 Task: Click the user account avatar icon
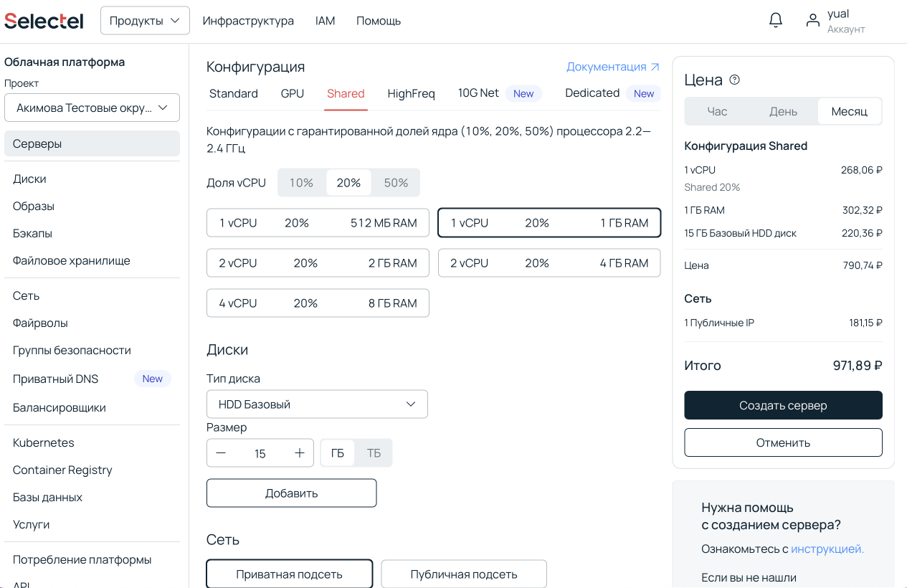pyautogui.click(x=812, y=20)
